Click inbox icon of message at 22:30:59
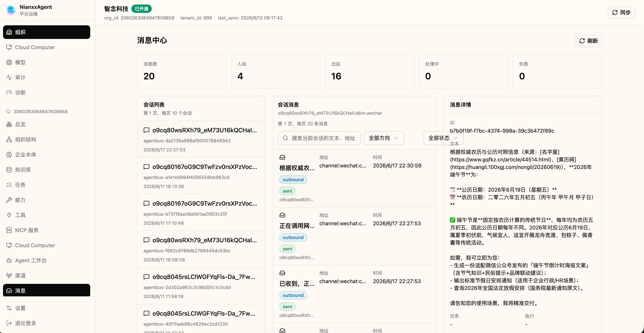This screenshot has height=333, width=644. click(x=282, y=157)
